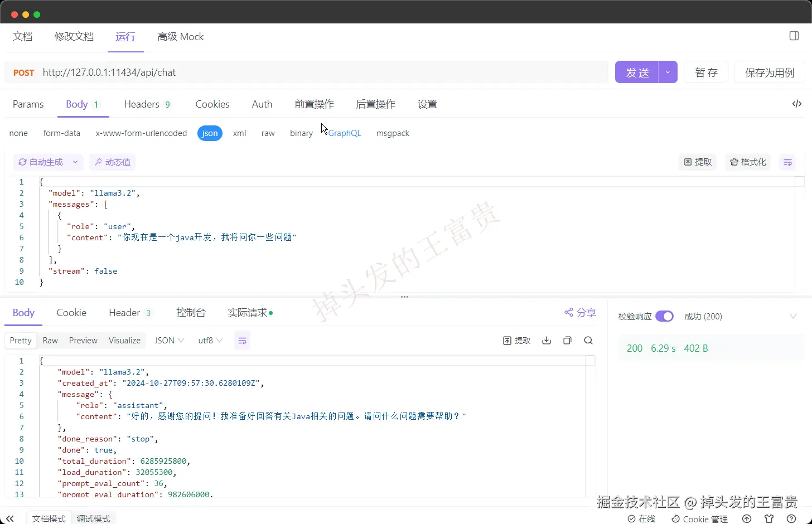Switch to 文档模式 document mode
The width and height of the screenshot is (812, 524).
(49, 518)
